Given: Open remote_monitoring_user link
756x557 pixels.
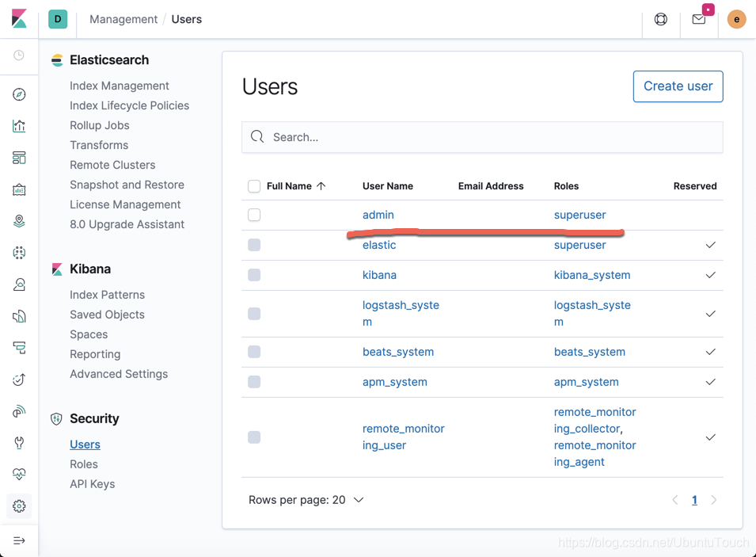Looking at the screenshot, I should coord(403,437).
